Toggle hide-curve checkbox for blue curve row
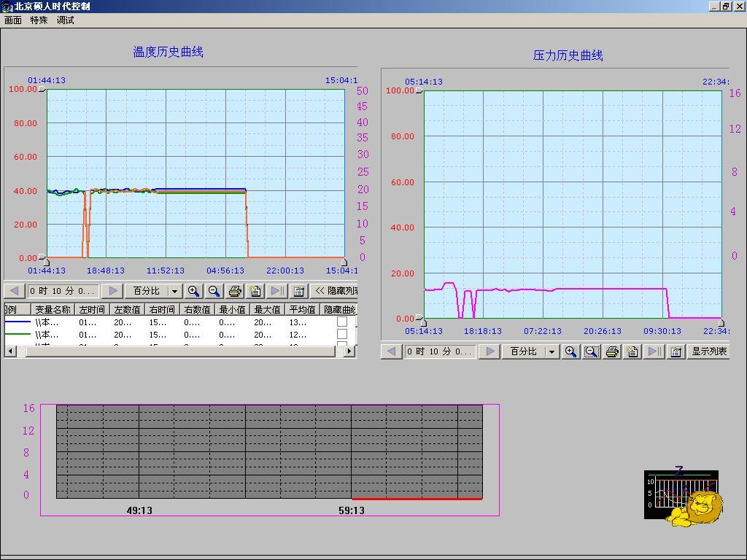Viewport: 747px width, 560px height. (x=341, y=322)
